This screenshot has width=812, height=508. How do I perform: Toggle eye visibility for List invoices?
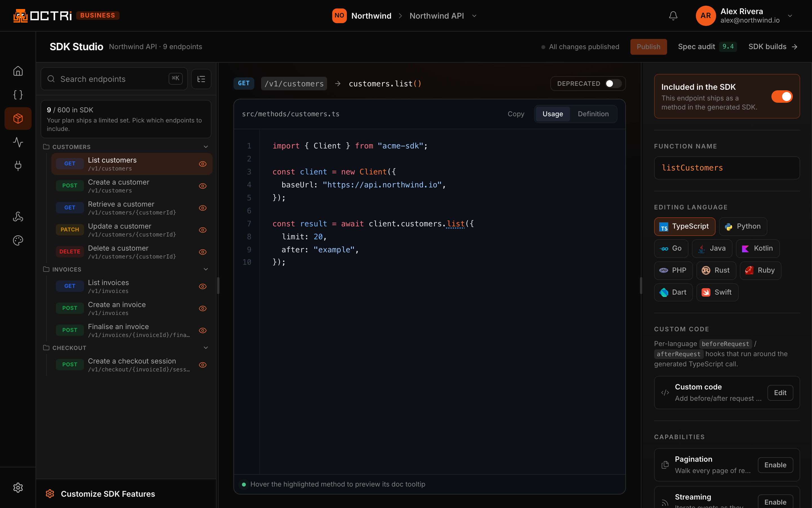point(203,286)
